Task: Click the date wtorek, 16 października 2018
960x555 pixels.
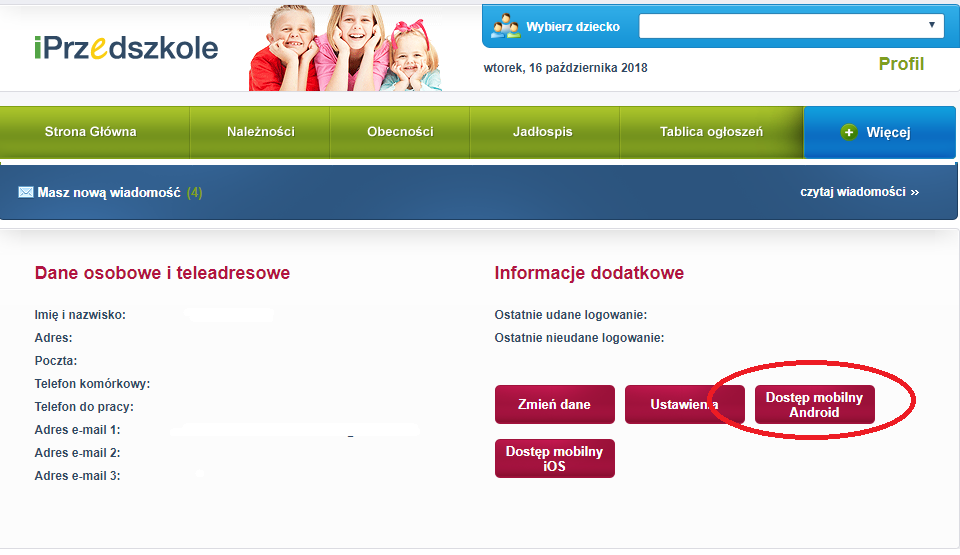Action: click(565, 68)
